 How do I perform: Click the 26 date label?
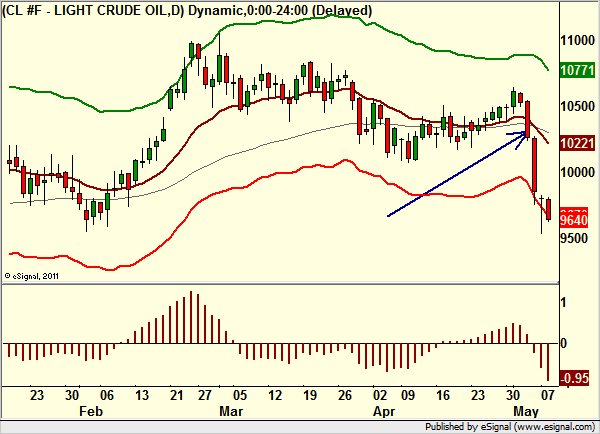[x=344, y=395]
